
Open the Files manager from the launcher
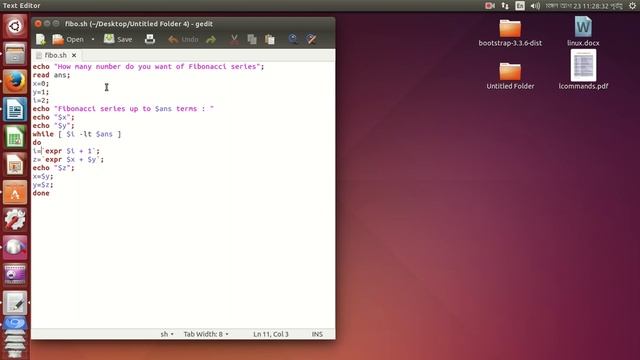coord(15,54)
